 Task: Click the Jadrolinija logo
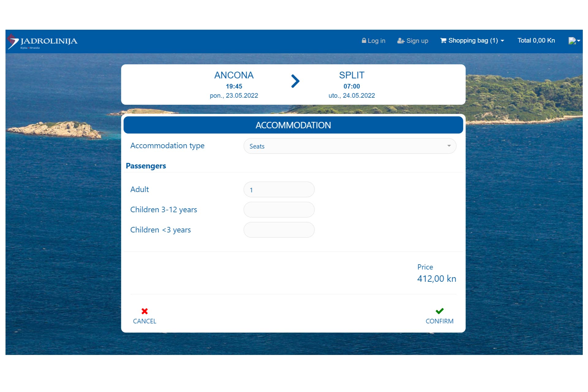click(x=42, y=41)
